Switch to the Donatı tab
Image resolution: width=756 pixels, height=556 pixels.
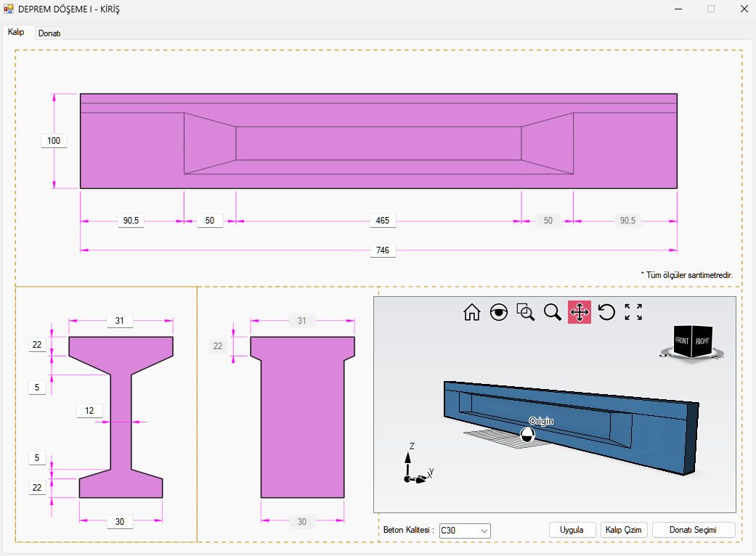[x=49, y=33]
